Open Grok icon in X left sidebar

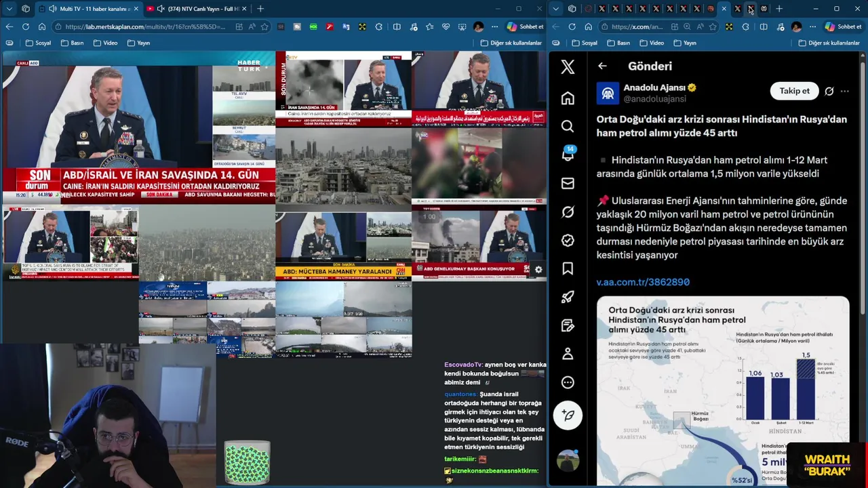click(x=568, y=211)
